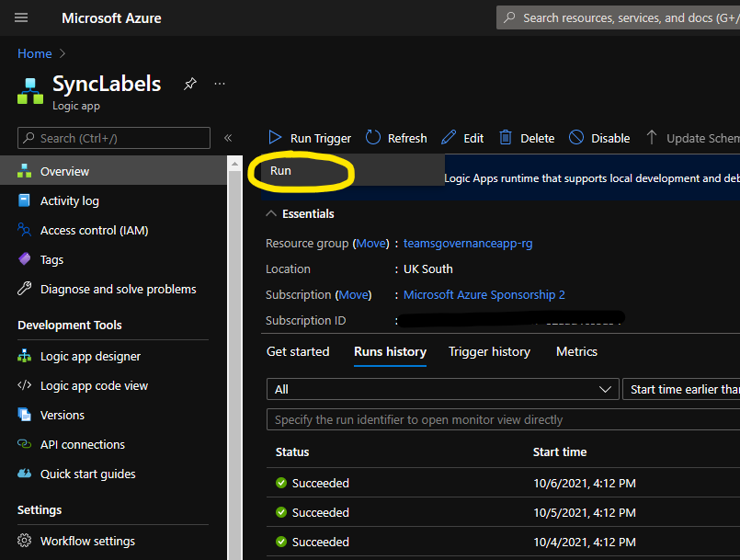Click the Access control people icon
The height and width of the screenshot is (560, 740).
(x=24, y=230)
